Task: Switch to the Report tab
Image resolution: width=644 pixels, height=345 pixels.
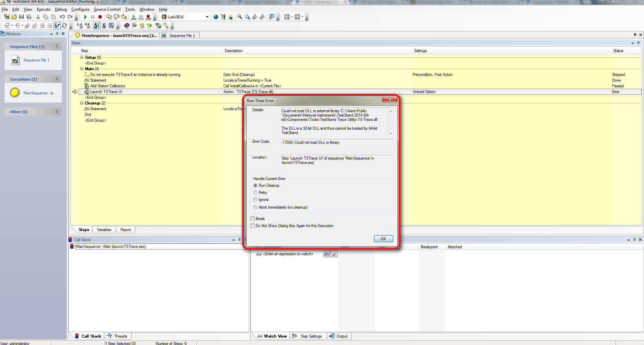Action: point(126,230)
